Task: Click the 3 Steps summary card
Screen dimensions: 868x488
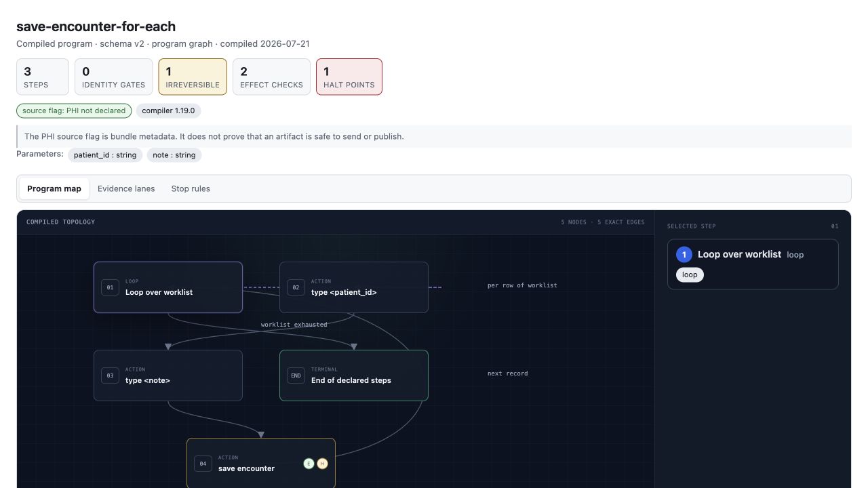Action: tap(43, 77)
